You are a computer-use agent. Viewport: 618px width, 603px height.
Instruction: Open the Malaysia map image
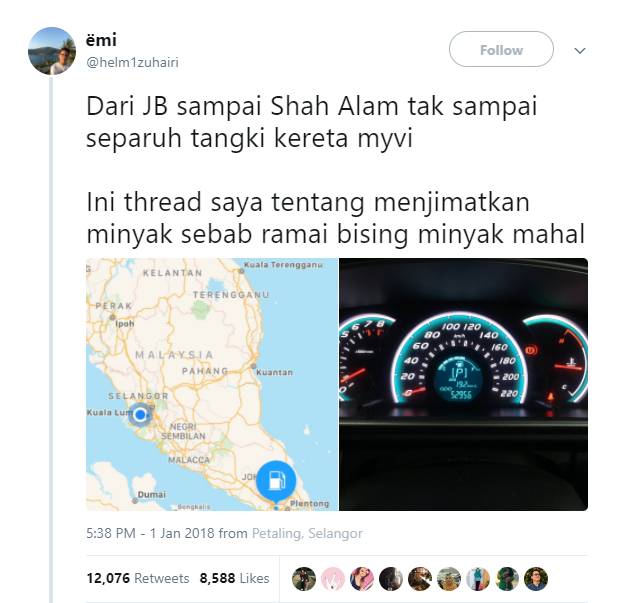[x=212, y=384]
